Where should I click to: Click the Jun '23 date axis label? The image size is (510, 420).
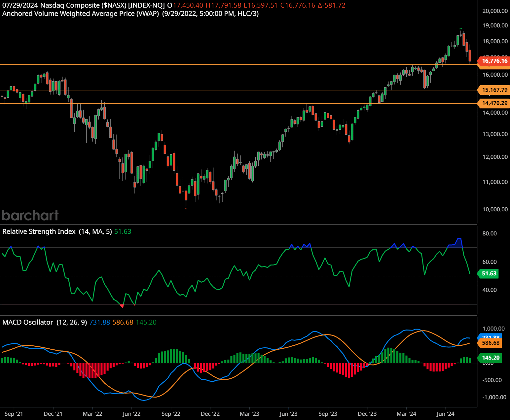[x=288, y=414]
